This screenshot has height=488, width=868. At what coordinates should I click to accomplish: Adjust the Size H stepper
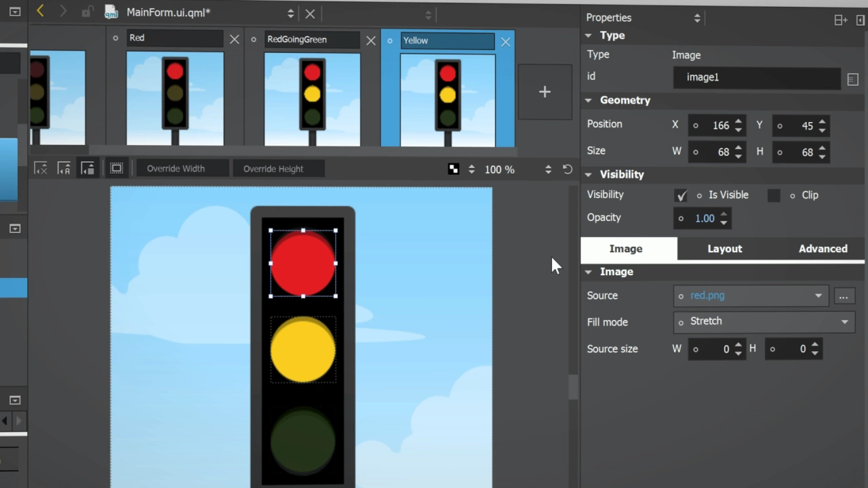[822, 152]
